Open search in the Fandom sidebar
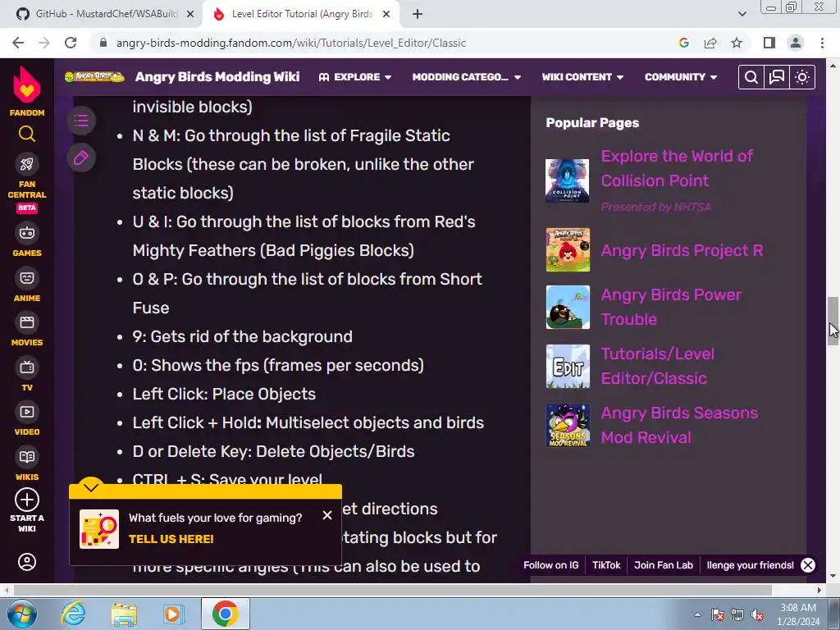840x630 pixels. click(x=27, y=134)
